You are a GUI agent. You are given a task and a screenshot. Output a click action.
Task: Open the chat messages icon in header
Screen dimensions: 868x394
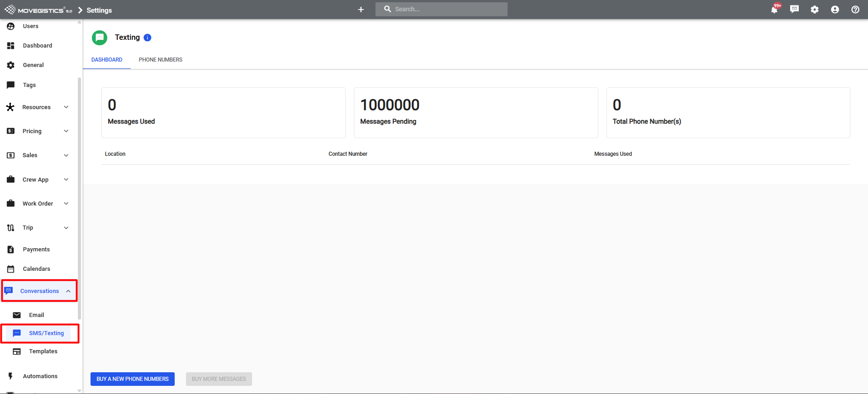794,10
